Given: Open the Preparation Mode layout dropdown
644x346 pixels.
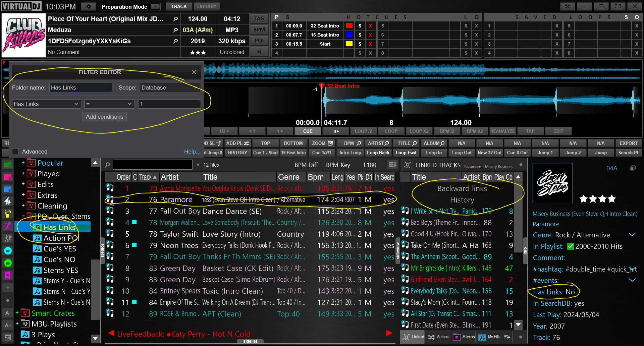Looking at the screenshot, I should [x=155, y=7].
